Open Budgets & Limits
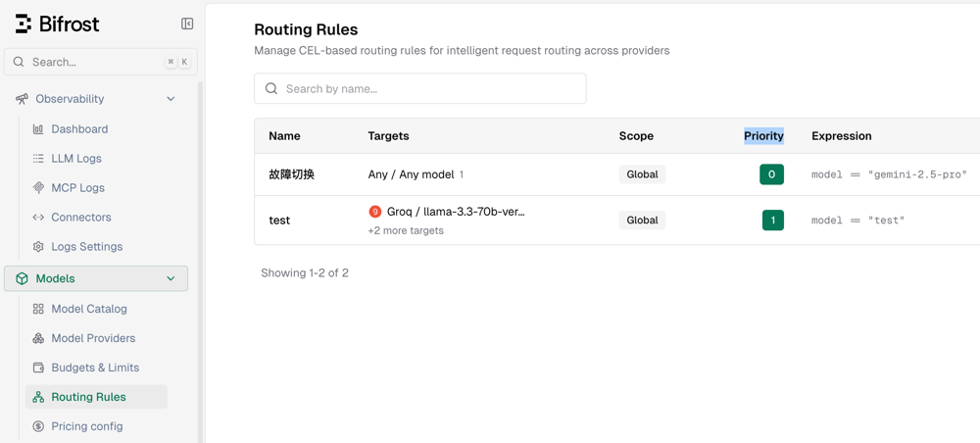Viewport: 980px width, 443px height. (95, 368)
